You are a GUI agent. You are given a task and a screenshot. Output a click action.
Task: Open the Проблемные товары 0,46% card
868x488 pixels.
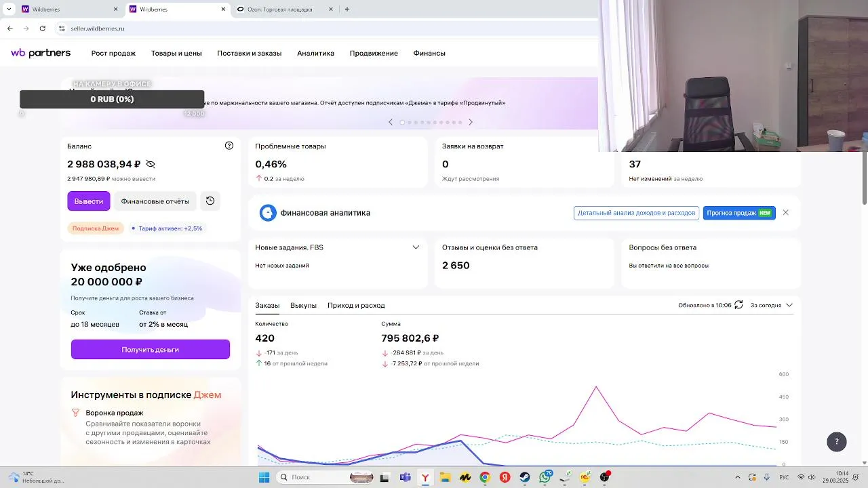338,162
